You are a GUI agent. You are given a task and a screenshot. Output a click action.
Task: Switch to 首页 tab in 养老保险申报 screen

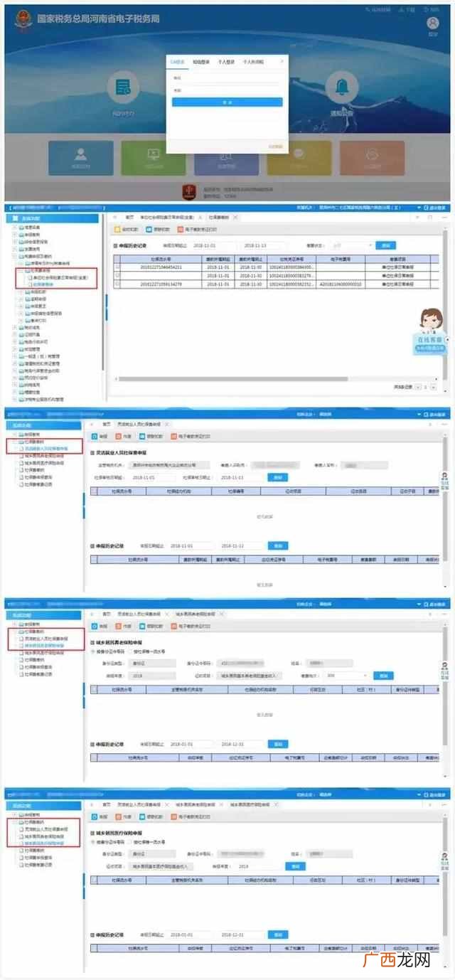[x=106, y=612]
